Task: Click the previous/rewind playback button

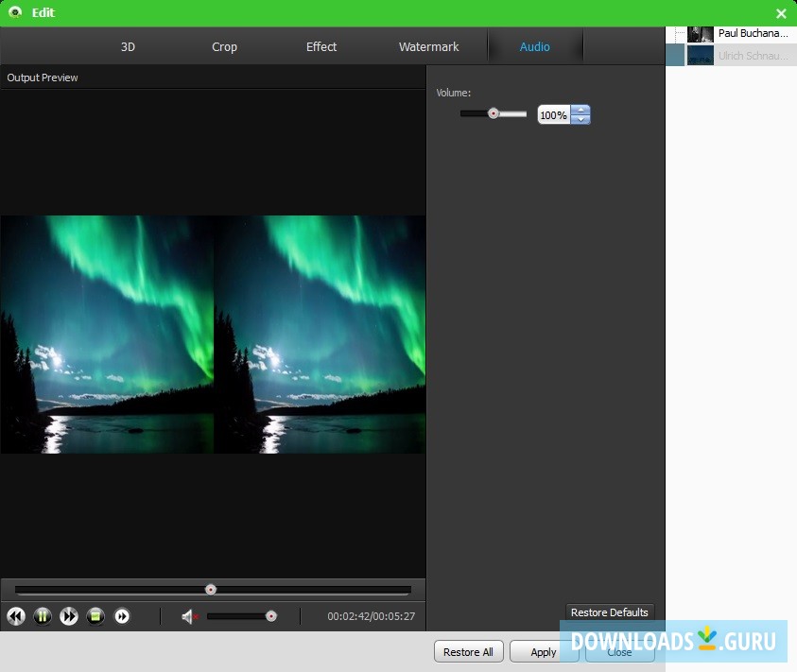Action: pos(16,616)
